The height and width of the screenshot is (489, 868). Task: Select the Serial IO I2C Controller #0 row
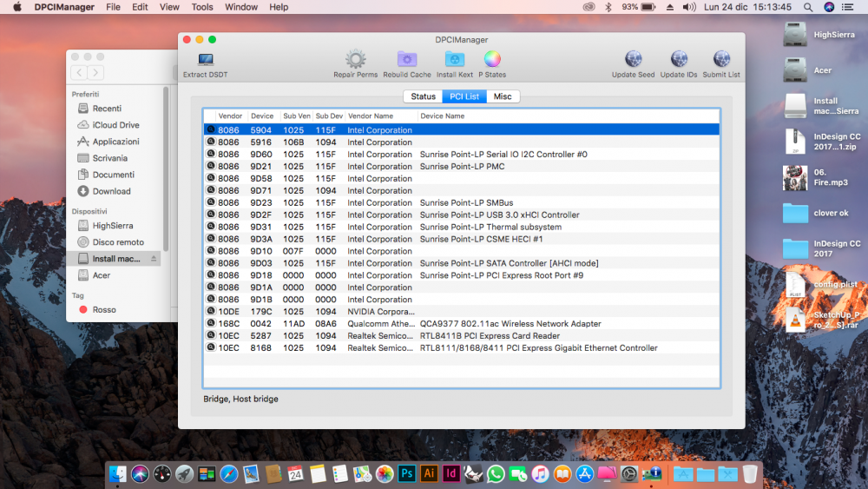point(462,155)
